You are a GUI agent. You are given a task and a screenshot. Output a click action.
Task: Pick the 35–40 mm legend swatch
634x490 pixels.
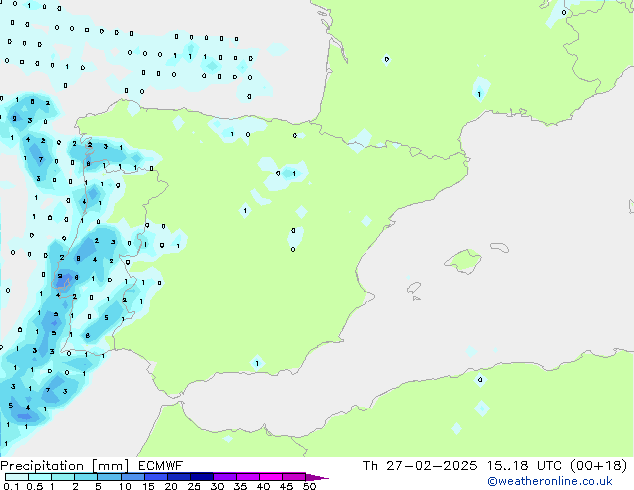coord(248,477)
